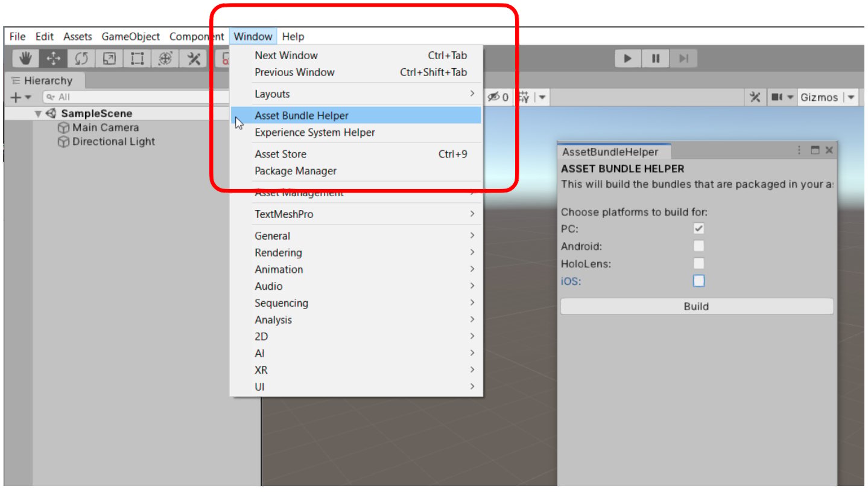This screenshot has height=492, width=868.
Task: Open the Edit menu
Action: (45, 36)
